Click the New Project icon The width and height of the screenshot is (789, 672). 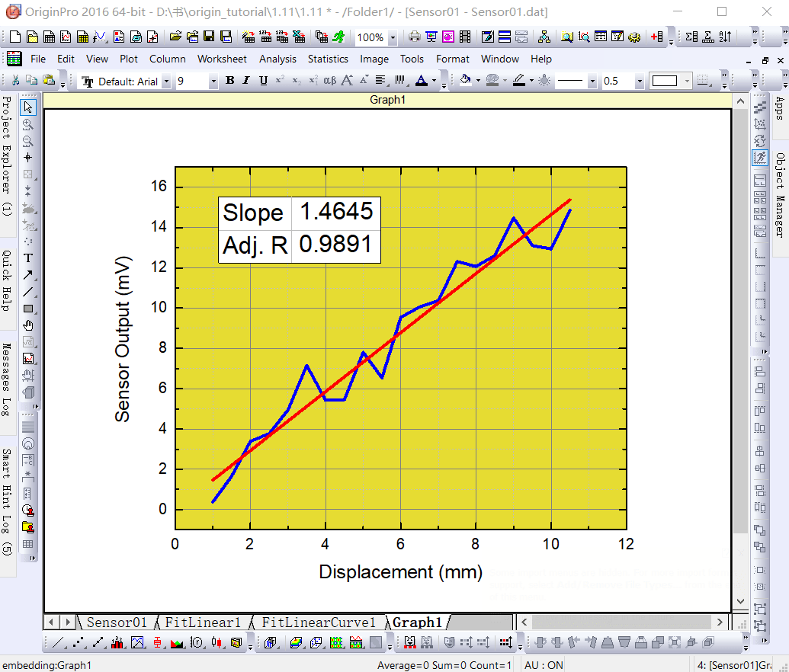(15, 37)
